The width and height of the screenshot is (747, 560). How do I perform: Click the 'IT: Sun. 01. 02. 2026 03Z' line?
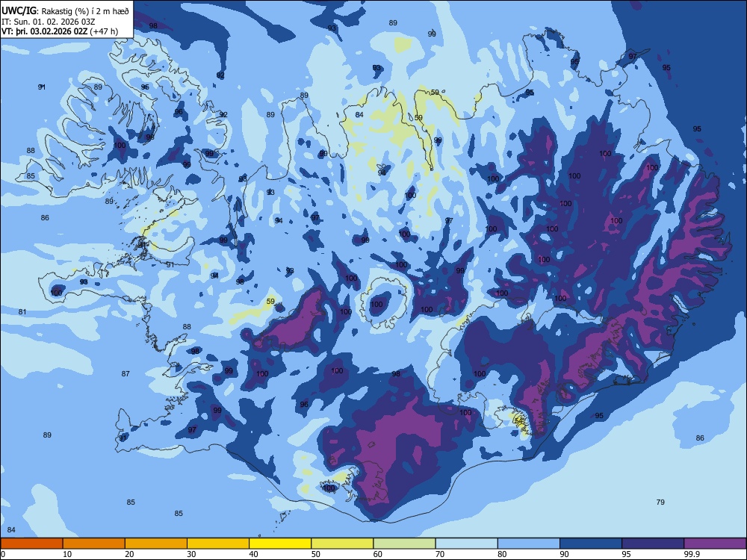click(x=48, y=22)
